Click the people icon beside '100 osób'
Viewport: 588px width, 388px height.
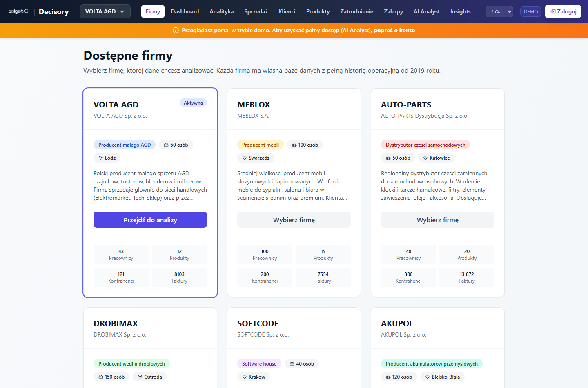click(294, 145)
